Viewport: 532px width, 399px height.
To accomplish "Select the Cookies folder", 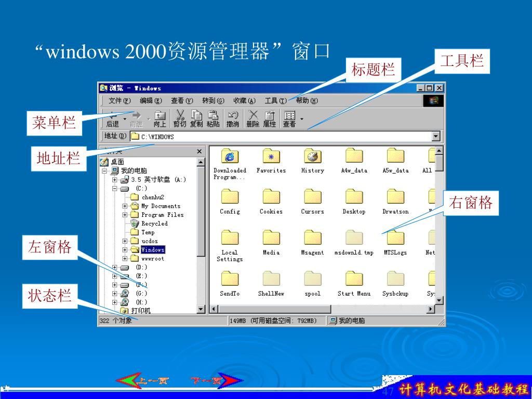I will (271, 202).
